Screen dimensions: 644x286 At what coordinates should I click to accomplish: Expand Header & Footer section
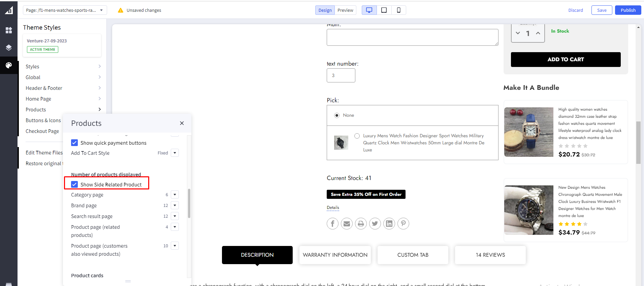(x=63, y=88)
